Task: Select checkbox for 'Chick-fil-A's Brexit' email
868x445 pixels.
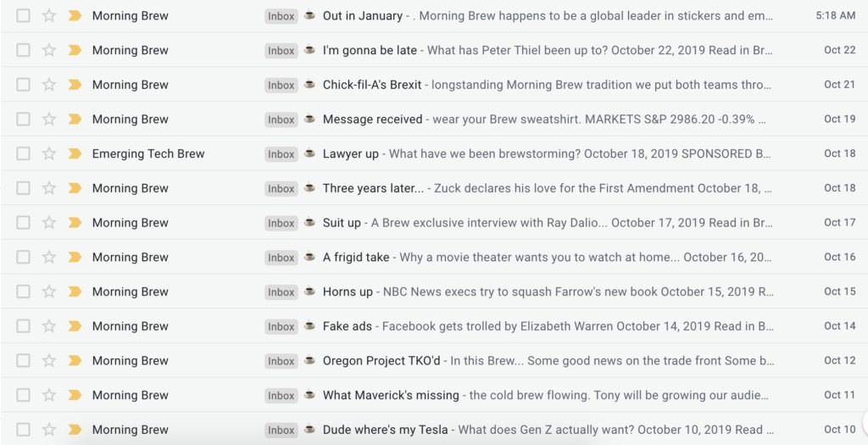Action: (23, 85)
